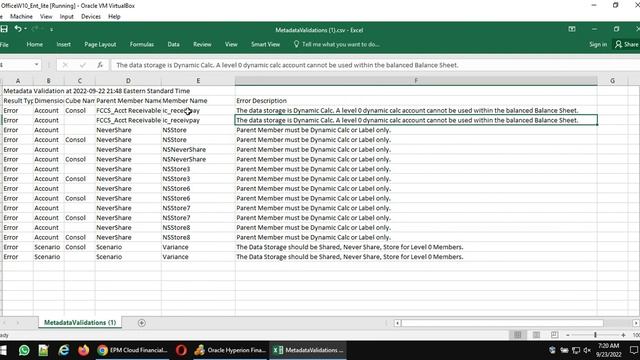640x360 pixels.
Task: Select the NSStore3 cell with Consol cube
Action: (x=198, y=179)
